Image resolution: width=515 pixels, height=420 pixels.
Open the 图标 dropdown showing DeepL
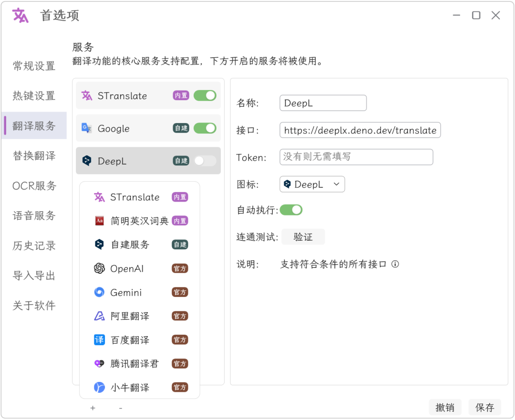pyautogui.click(x=312, y=184)
